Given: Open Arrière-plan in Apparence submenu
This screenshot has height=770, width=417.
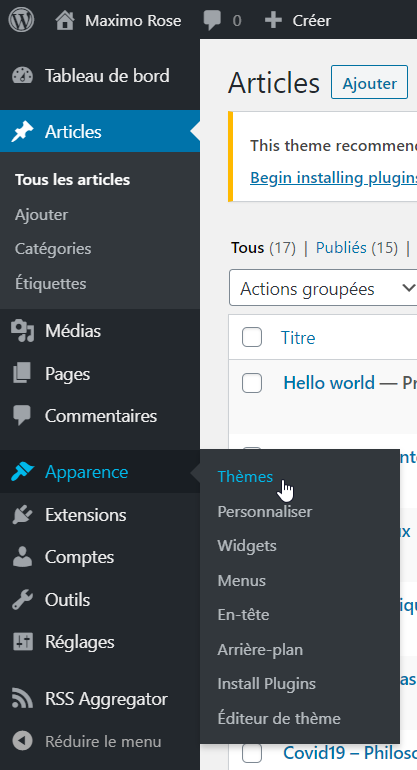Looking at the screenshot, I should (260, 650).
